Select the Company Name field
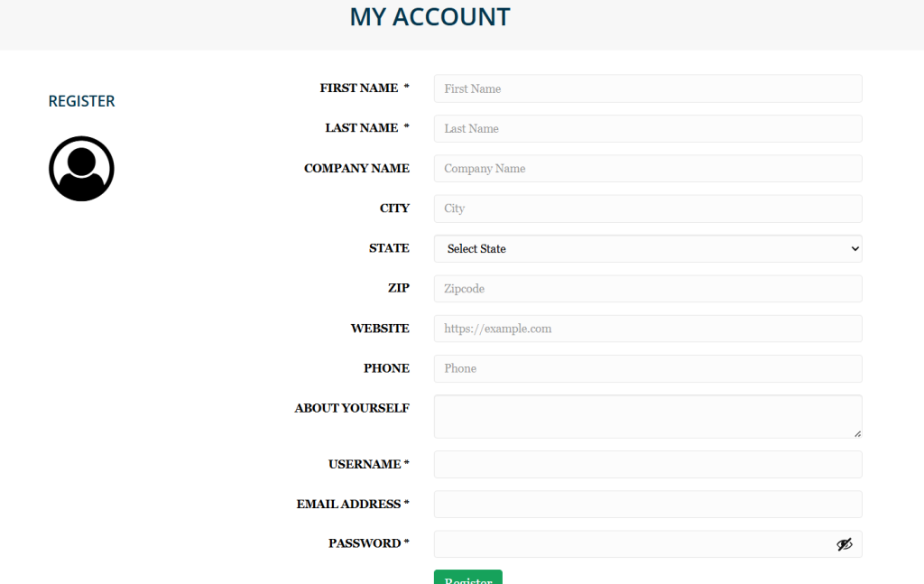Viewport: 924px width, 584px height. (648, 169)
